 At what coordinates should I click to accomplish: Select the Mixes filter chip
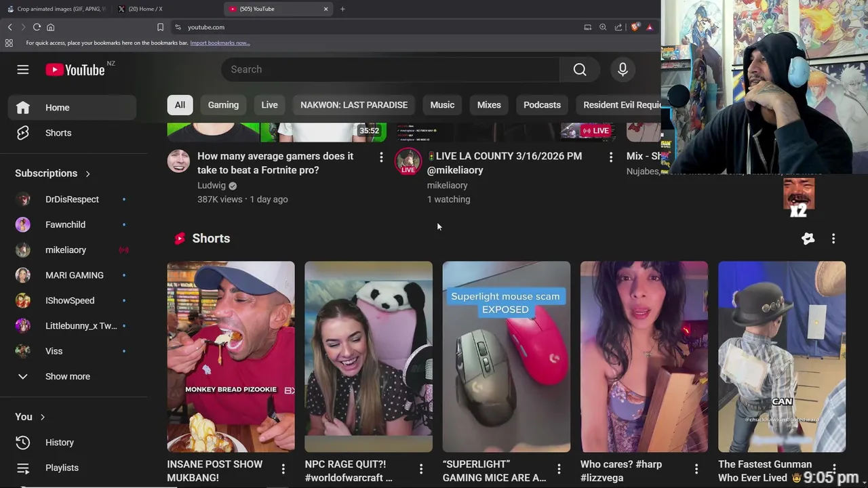coord(489,105)
